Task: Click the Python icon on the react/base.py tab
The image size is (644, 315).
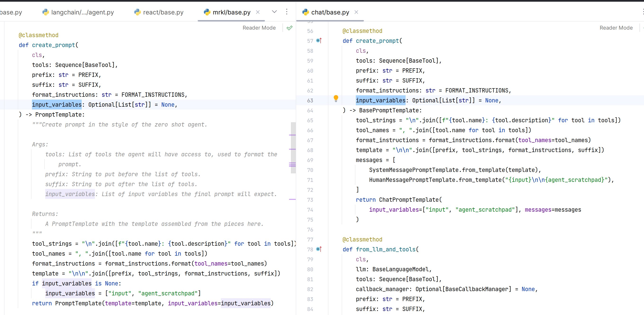Action: pyautogui.click(x=137, y=12)
